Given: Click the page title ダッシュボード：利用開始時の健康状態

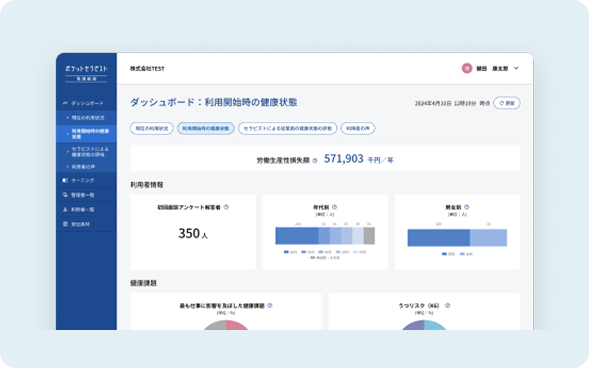Looking at the screenshot, I should pyautogui.click(x=213, y=102).
